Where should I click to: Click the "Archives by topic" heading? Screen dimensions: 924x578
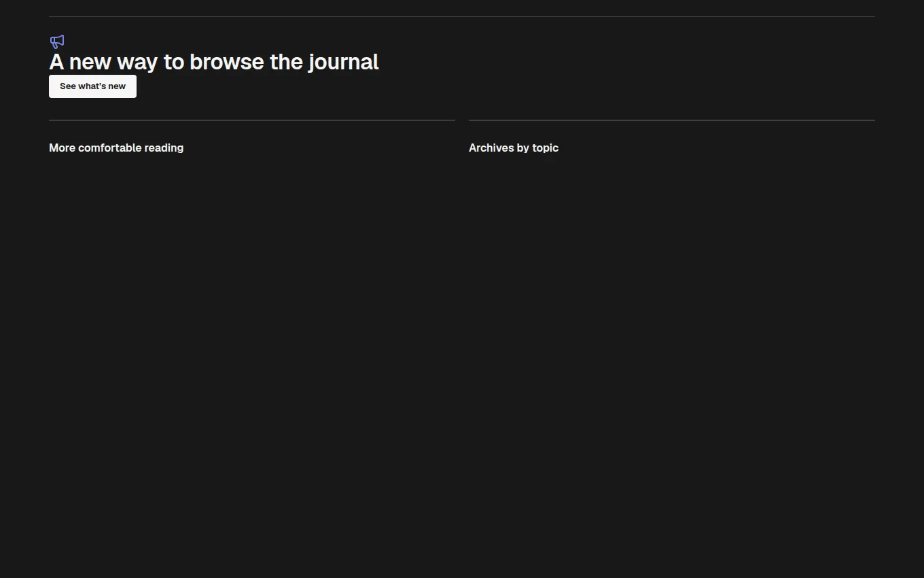click(514, 148)
